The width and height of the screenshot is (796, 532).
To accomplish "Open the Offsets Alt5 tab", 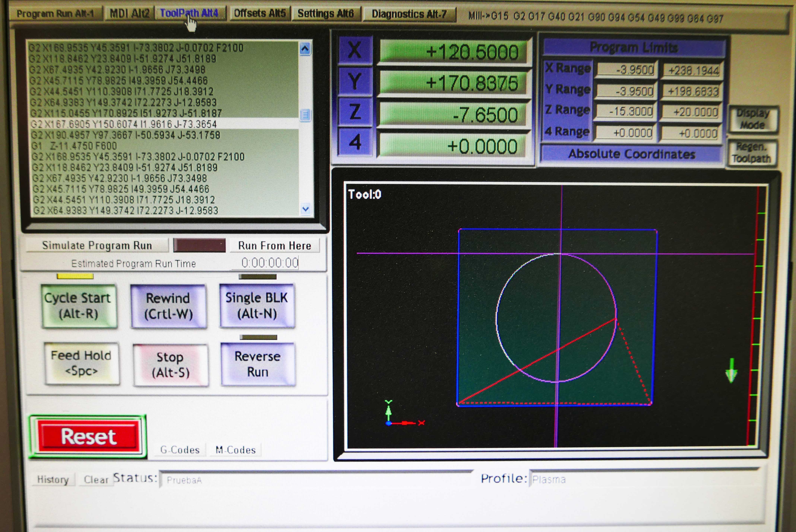I will point(260,14).
